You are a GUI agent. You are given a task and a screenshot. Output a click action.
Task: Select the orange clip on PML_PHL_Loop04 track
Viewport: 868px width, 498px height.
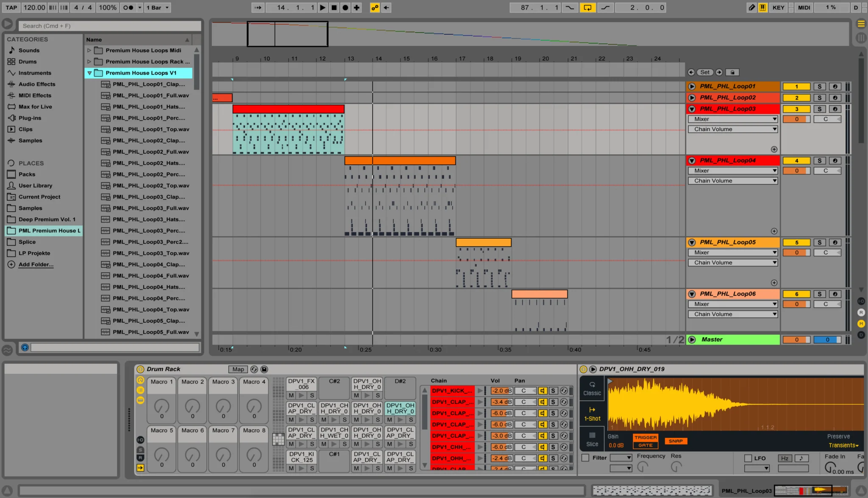pos(400,161)
